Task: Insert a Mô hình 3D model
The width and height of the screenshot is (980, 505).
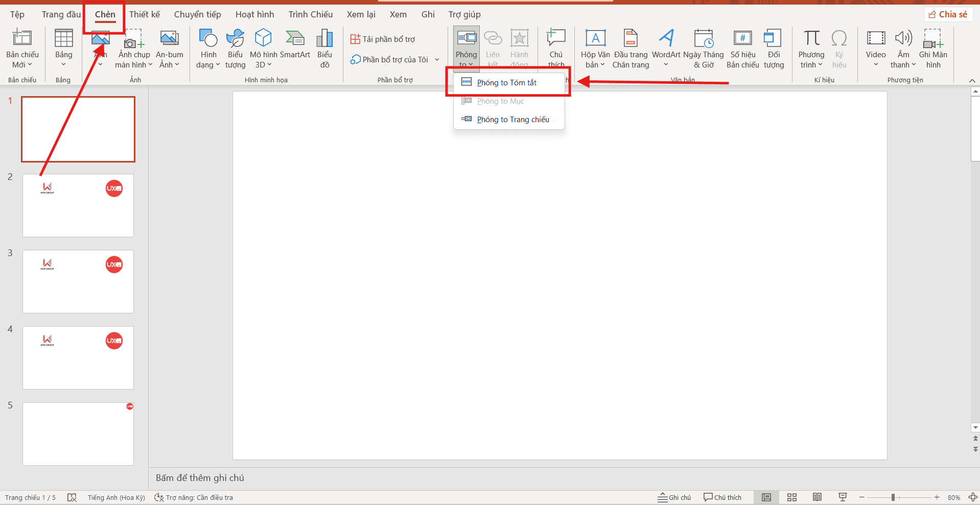Action: (263, 49)
